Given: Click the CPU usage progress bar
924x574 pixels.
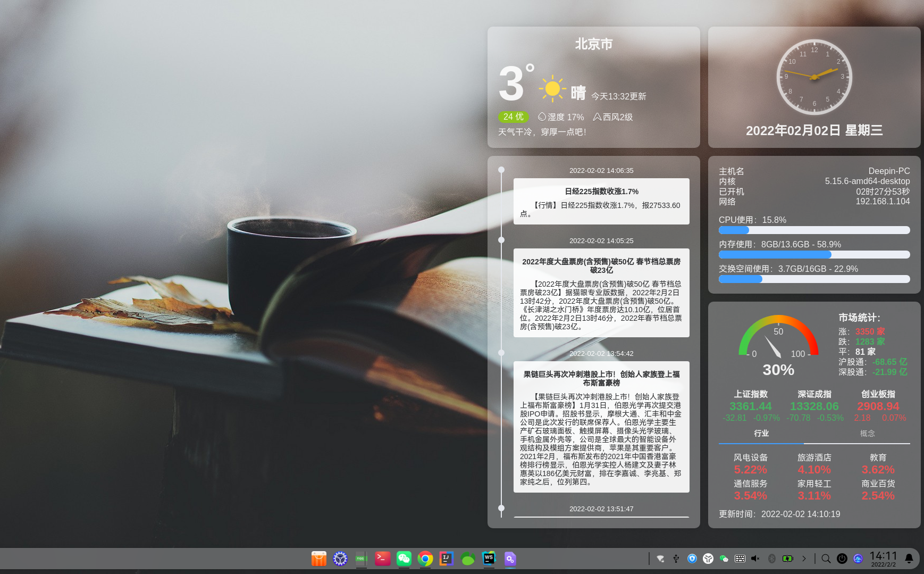Looking at the screenshot, I should pyautogui.click(x=814, y=230).
